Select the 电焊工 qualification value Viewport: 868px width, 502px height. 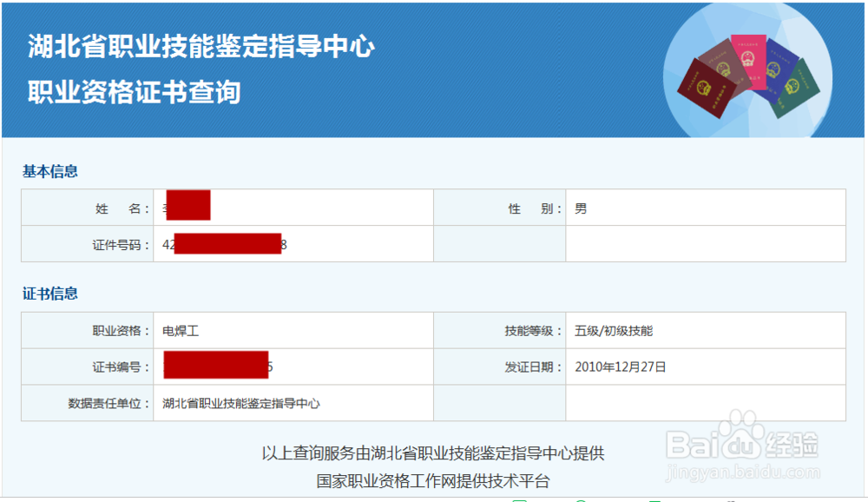[181, 332]
